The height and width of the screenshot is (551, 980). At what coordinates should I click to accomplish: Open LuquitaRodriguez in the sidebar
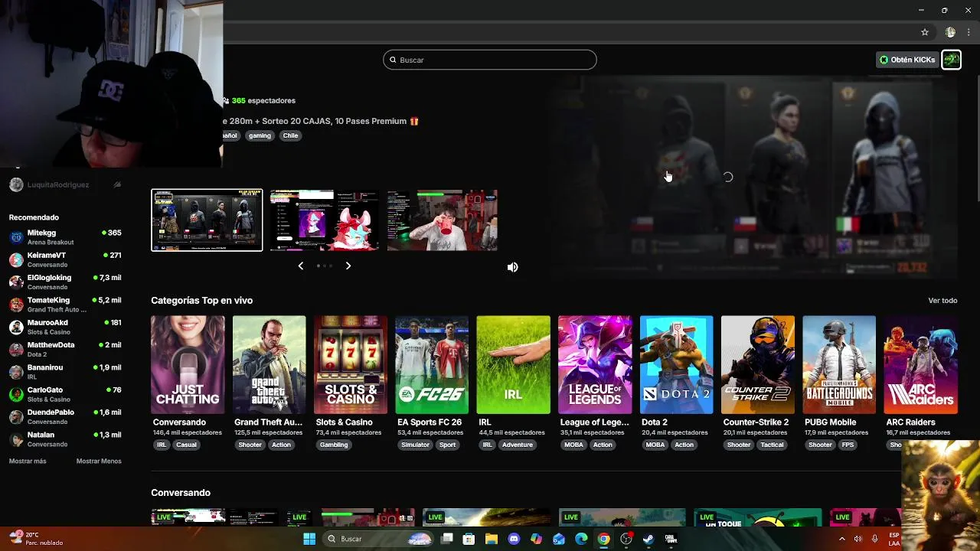click(x=65, y=184)
